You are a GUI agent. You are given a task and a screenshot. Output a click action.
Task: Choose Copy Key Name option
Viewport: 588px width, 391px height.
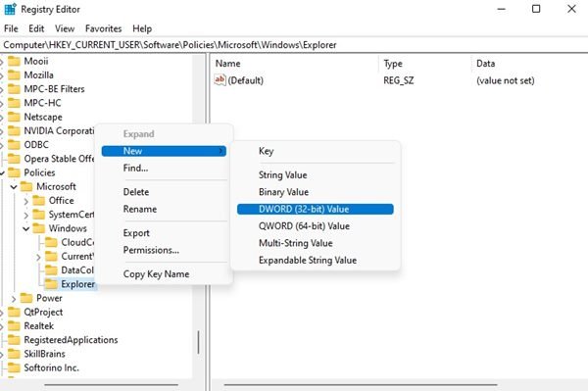[x=156, y=274]
